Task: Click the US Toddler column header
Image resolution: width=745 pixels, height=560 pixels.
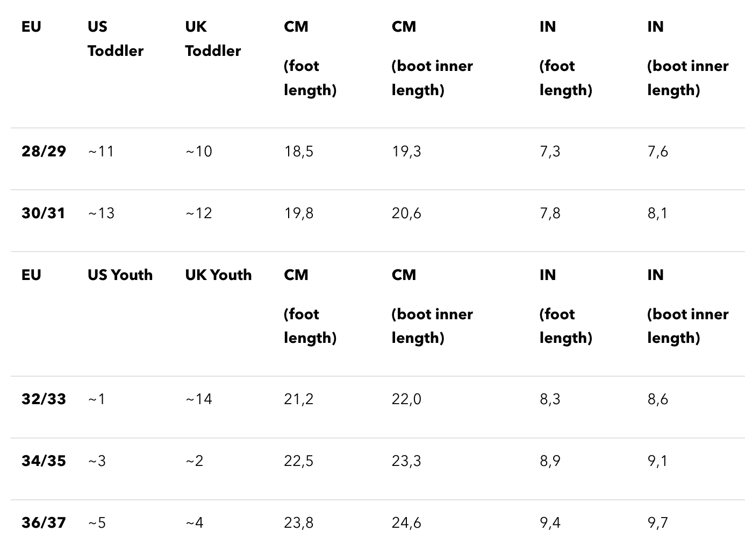Action: point(116,39)
